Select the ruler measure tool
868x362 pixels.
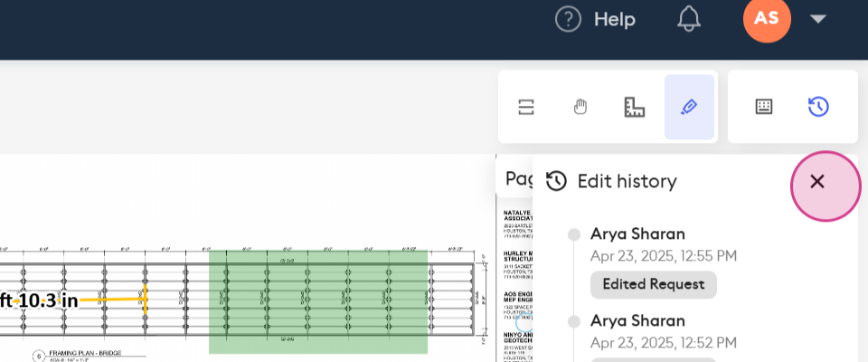click(635, 107)
